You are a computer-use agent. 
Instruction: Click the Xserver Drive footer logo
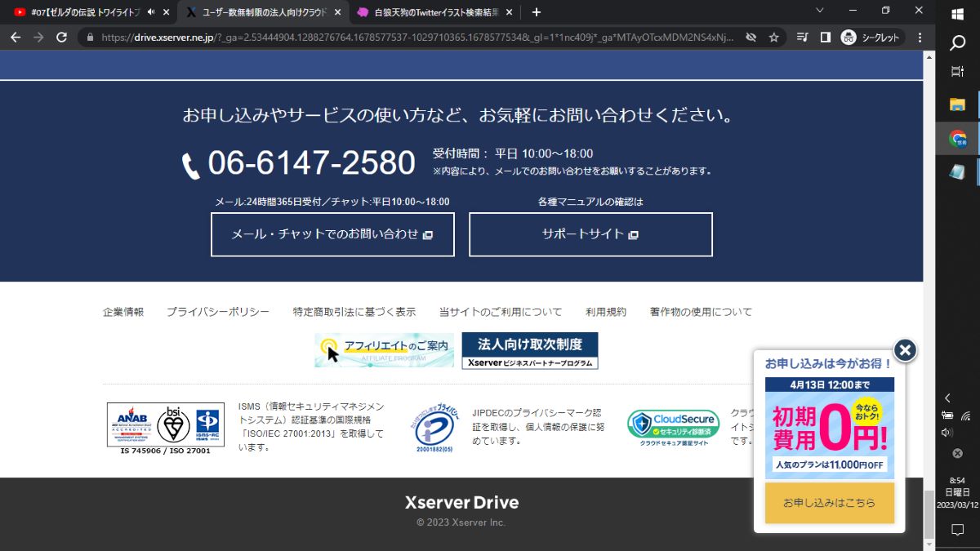pos(461,502)
